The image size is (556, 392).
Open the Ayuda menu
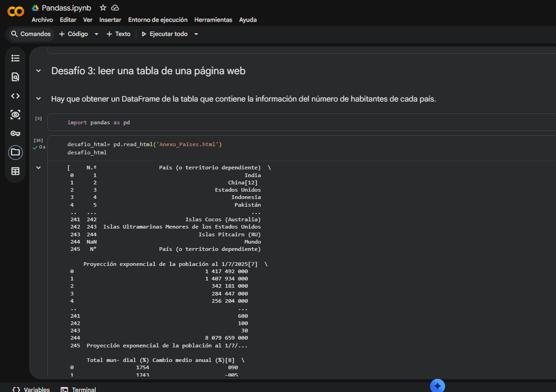pyautogui.click(x=248, y=20)
